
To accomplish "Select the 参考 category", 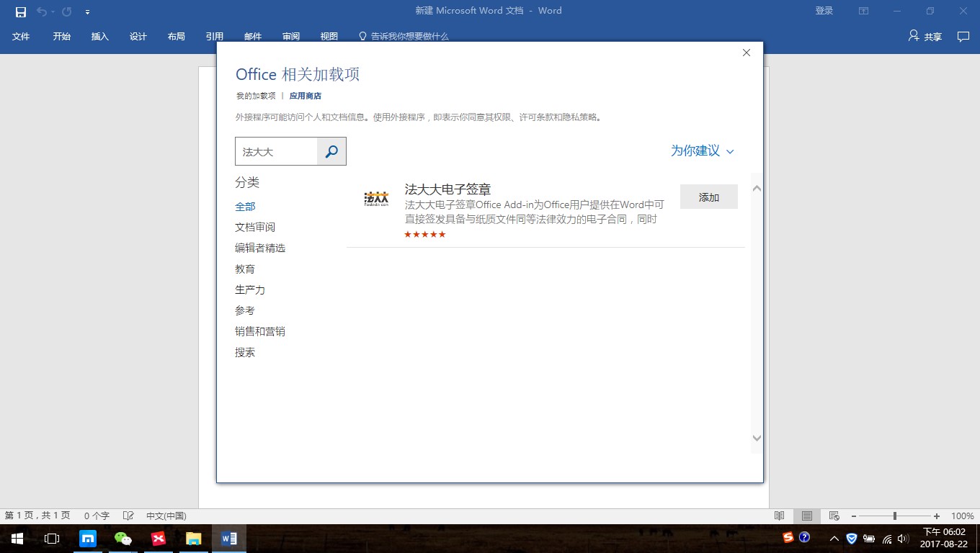I will [245, 310].
